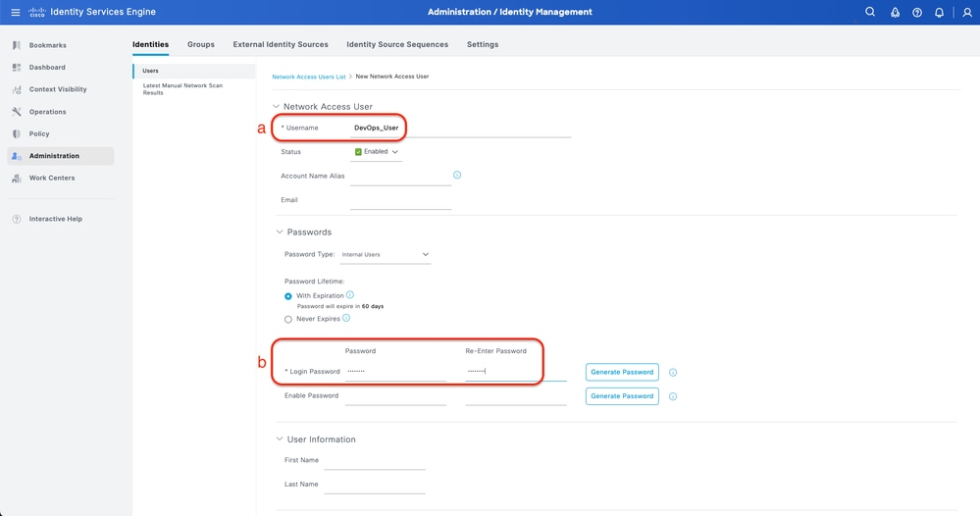This screenshot has height=516, width=980.
Task: Open the Password Type Internal Users dropdown
Action: pos(385,254)
